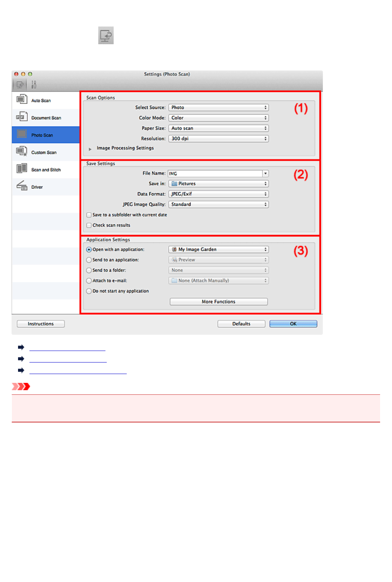The width and height of the screenshot is (392, 582).
Task: Open the Resolution dropdown showing 300 dpi
Action: (218, 139)
